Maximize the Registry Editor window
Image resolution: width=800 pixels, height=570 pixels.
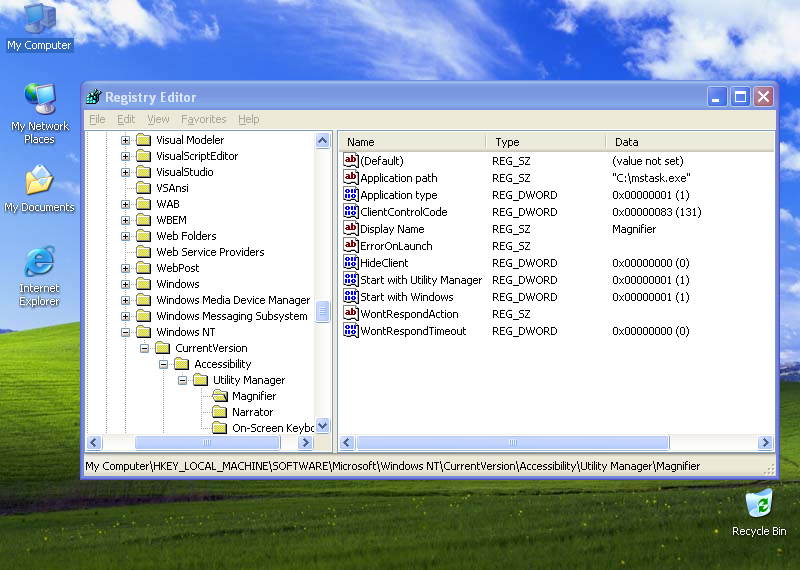(x=740, y=96)
